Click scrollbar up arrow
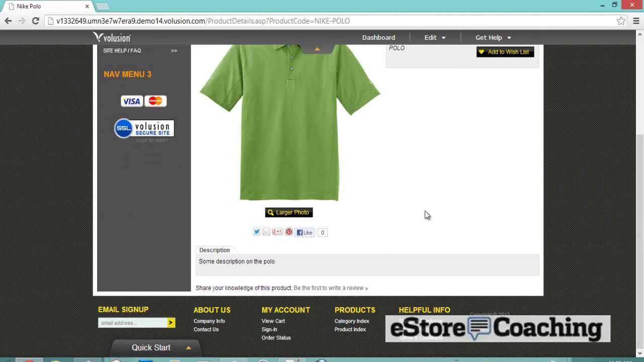Screen dimensions: 644x362 click(640, 34)
